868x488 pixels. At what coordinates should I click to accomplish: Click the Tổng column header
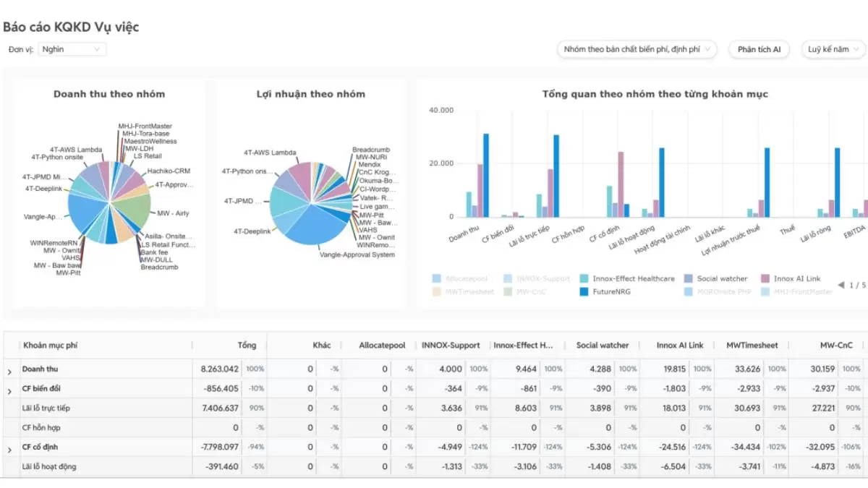pyautogui.click(x=246, y=345)
